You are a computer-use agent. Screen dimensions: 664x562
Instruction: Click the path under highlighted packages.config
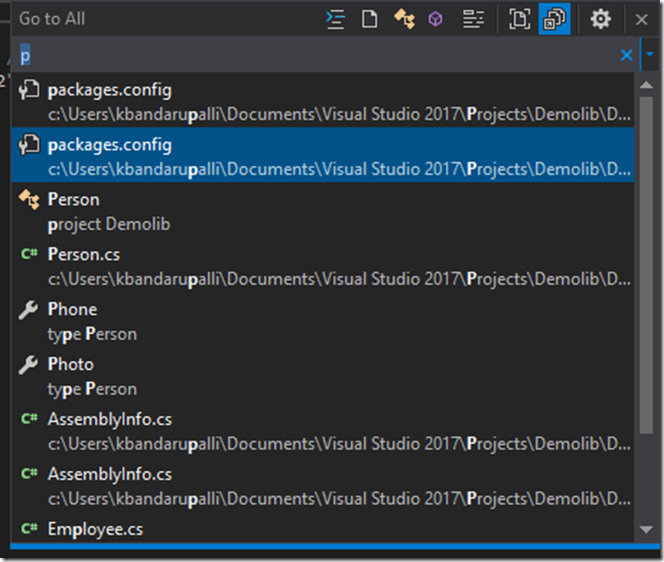tap(339, 169)
